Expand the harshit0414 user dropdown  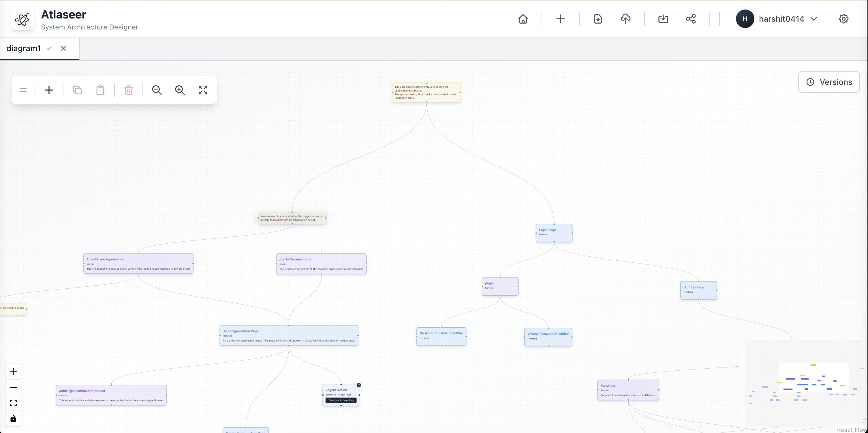coord(814,19)
